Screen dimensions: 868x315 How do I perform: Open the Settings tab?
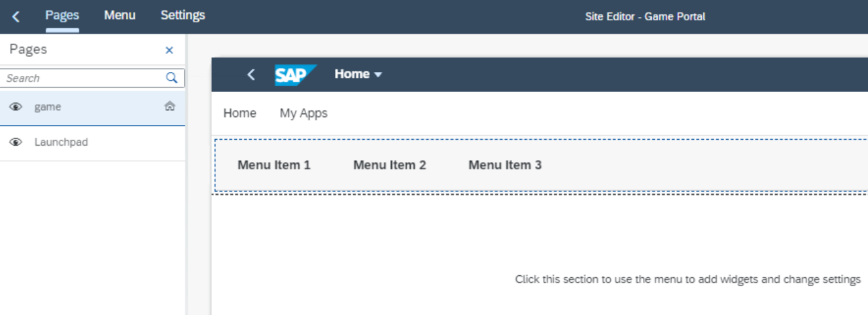pyautogui.click(x=182, y=15)
